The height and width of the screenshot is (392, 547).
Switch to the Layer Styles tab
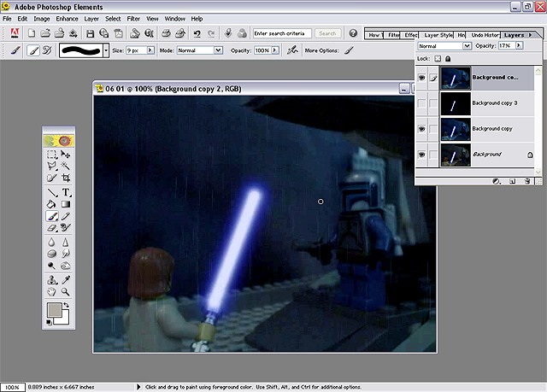point(438,35)
